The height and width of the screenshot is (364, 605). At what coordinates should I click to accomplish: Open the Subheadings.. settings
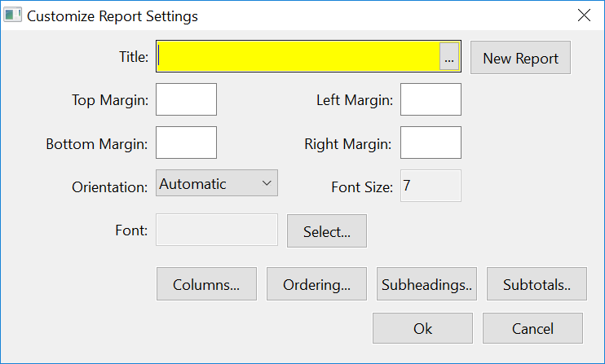point(426,284)
